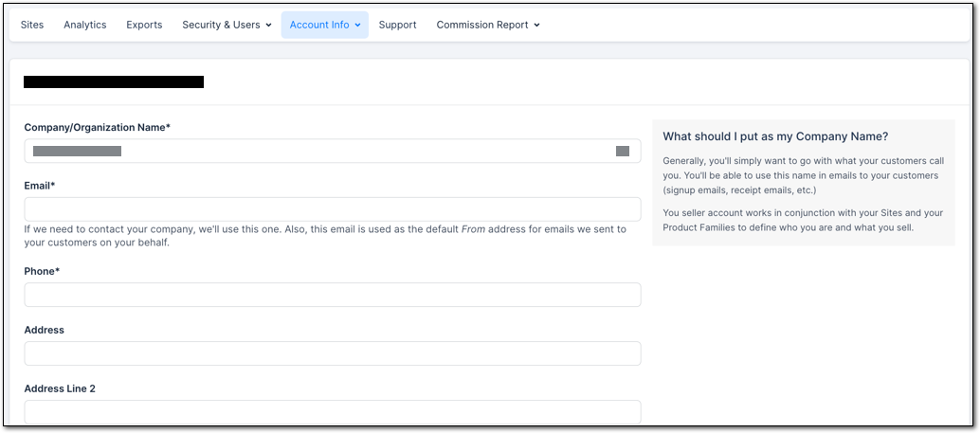Open the Support tab
Viewport: 980px width, 433px height.
(397, 25)
